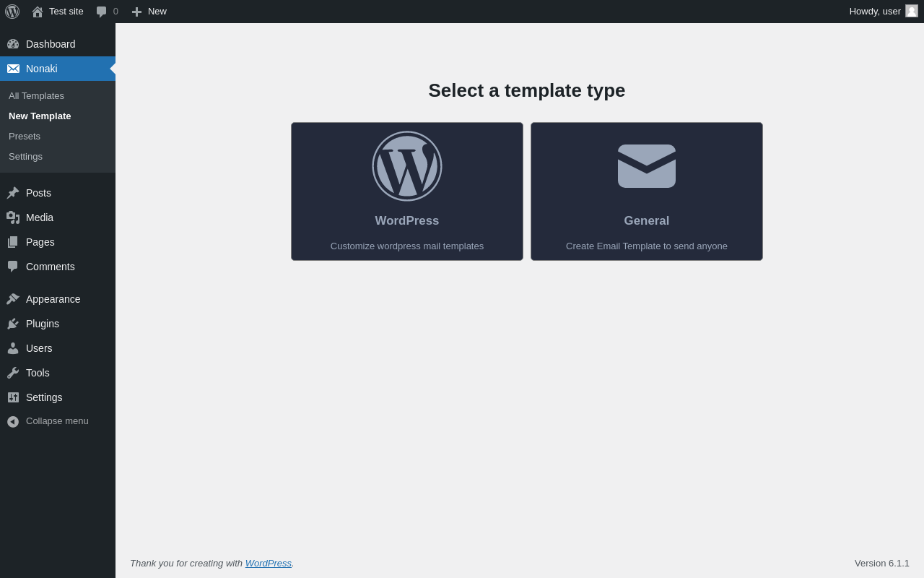
Task: Click the New link in admin bar
Action: [157, 12]
